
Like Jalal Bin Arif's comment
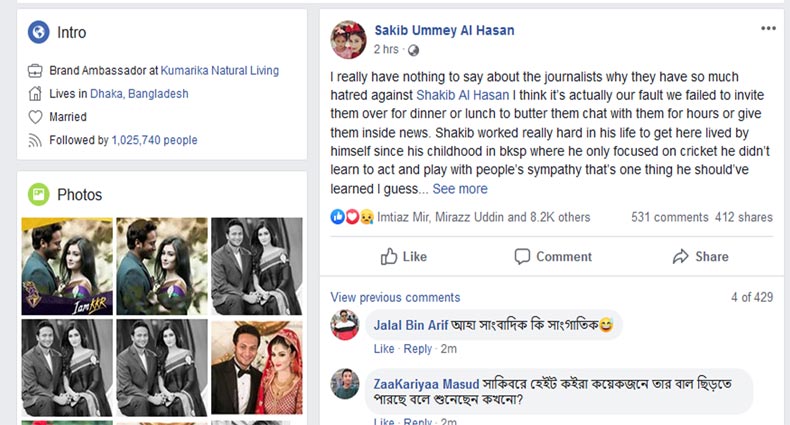coord(384,349)
